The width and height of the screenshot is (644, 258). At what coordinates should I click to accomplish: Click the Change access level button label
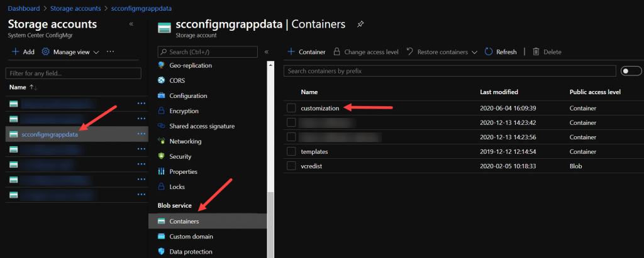[x=371, y=52]
